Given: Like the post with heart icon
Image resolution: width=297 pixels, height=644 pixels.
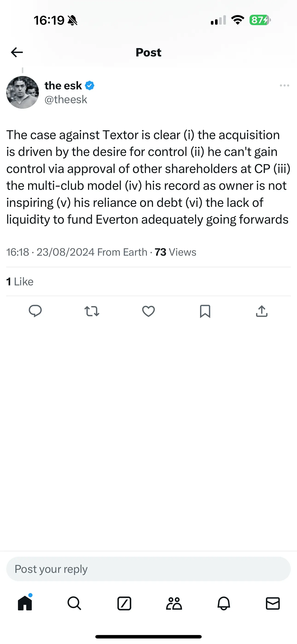Looking at the screenshot, I should click(148, 311).
